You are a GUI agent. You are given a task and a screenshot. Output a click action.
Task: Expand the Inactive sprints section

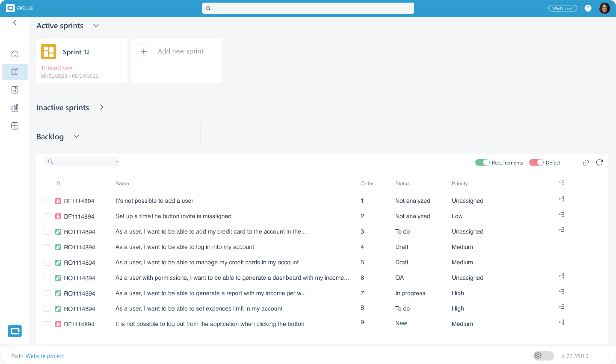click(102, 107)
